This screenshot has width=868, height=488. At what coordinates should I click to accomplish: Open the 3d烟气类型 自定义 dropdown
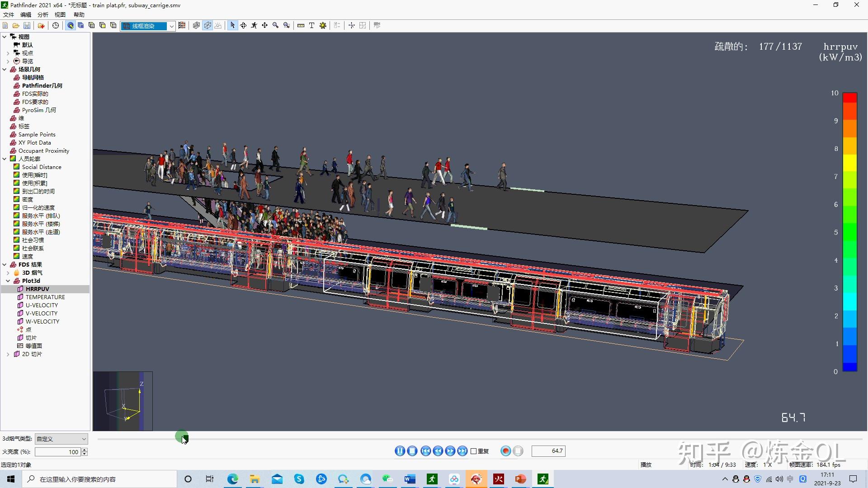coord(61,439)
